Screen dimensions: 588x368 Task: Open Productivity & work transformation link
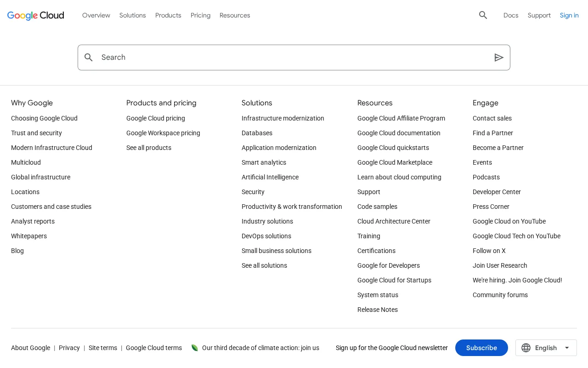coord(292,207)
